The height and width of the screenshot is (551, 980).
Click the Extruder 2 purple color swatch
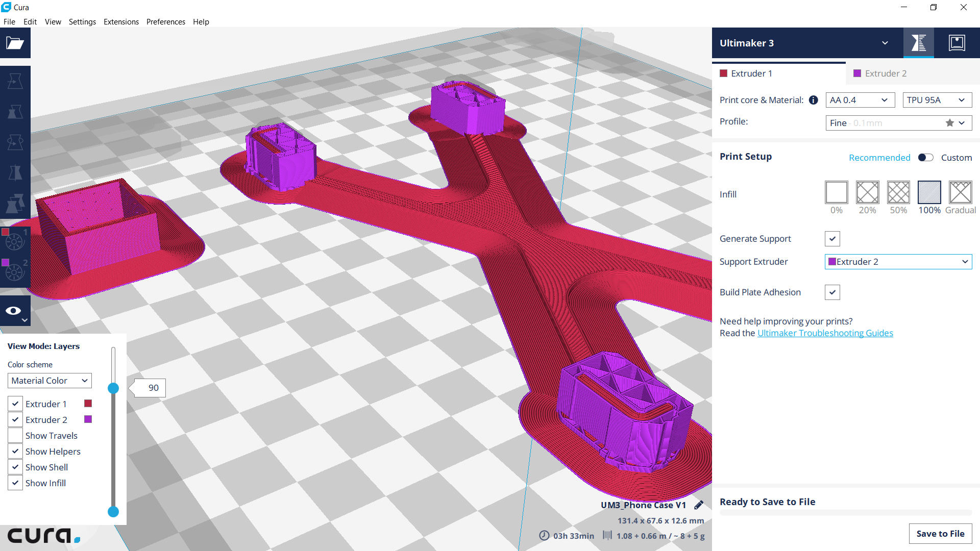coord(88,419)
